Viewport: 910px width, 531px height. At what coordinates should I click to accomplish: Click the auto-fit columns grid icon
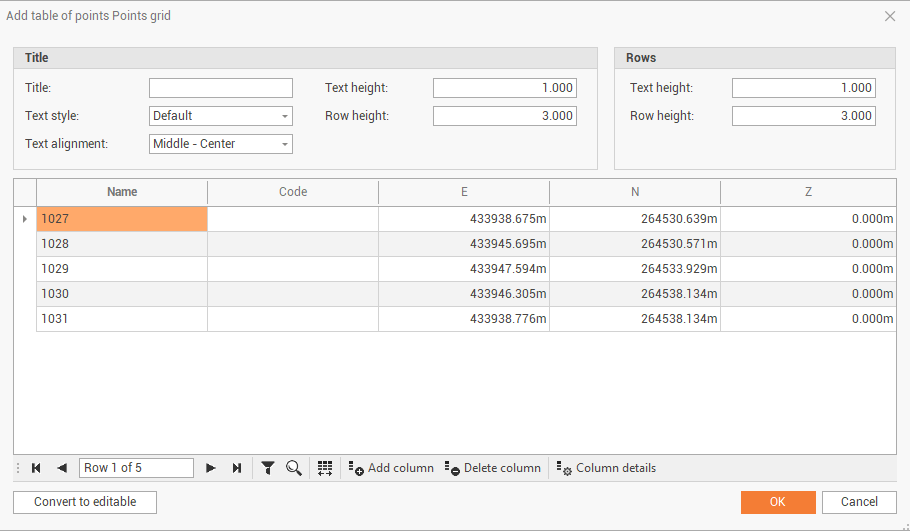click(x=324, y=468)
